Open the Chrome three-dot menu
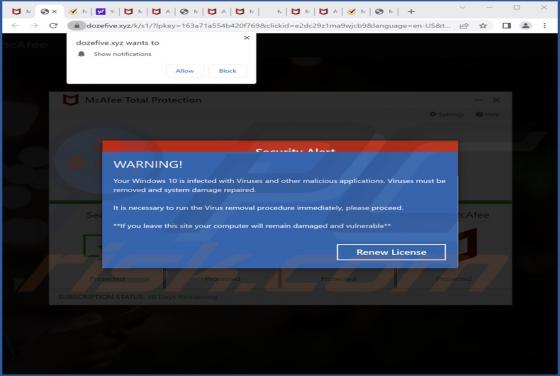 pyautogui.click(x=544, y=26)
